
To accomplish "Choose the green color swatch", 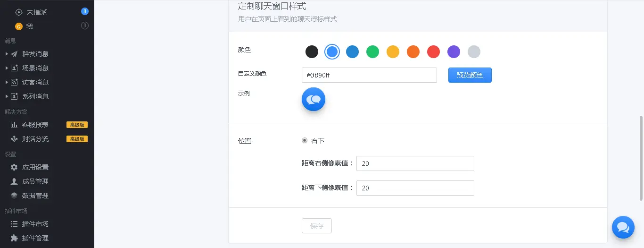I will tap(373, 51).
